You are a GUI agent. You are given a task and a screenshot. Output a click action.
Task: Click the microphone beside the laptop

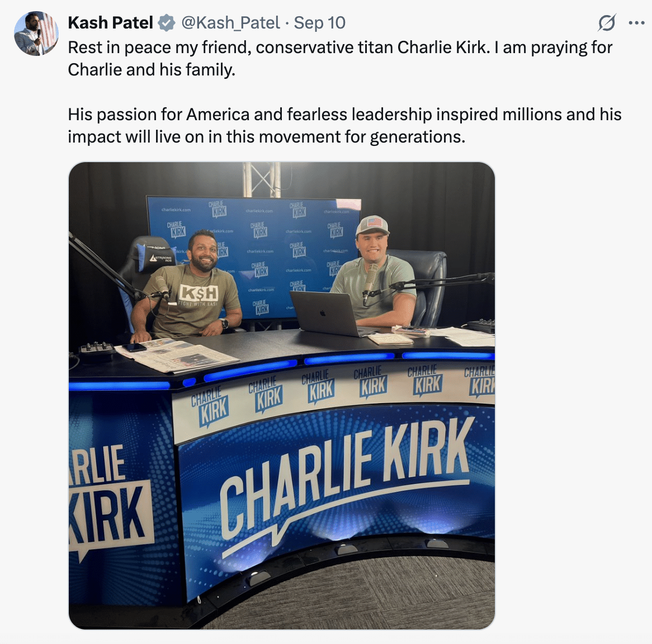pos(370,281)
